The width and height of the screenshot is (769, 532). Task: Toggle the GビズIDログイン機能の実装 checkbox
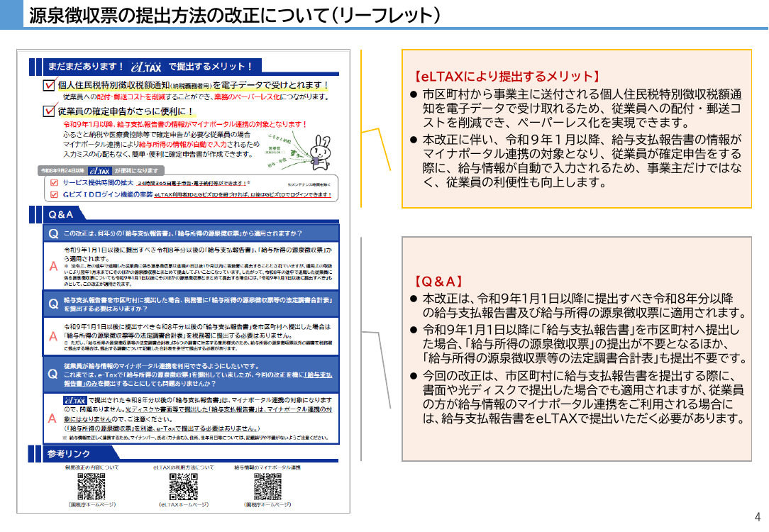(54, 194)
